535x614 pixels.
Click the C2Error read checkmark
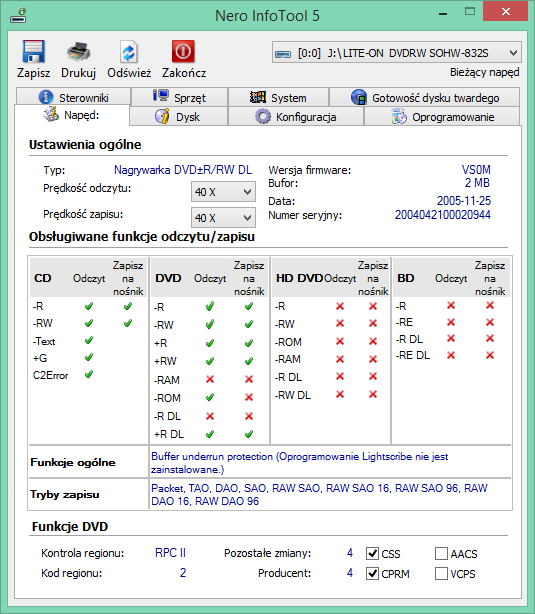(89, 374)
